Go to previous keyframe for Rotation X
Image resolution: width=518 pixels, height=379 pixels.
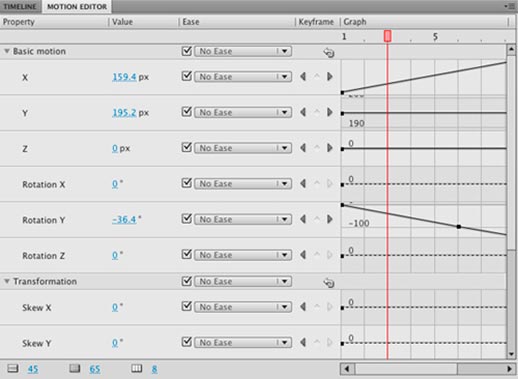[x=303, y=183]
